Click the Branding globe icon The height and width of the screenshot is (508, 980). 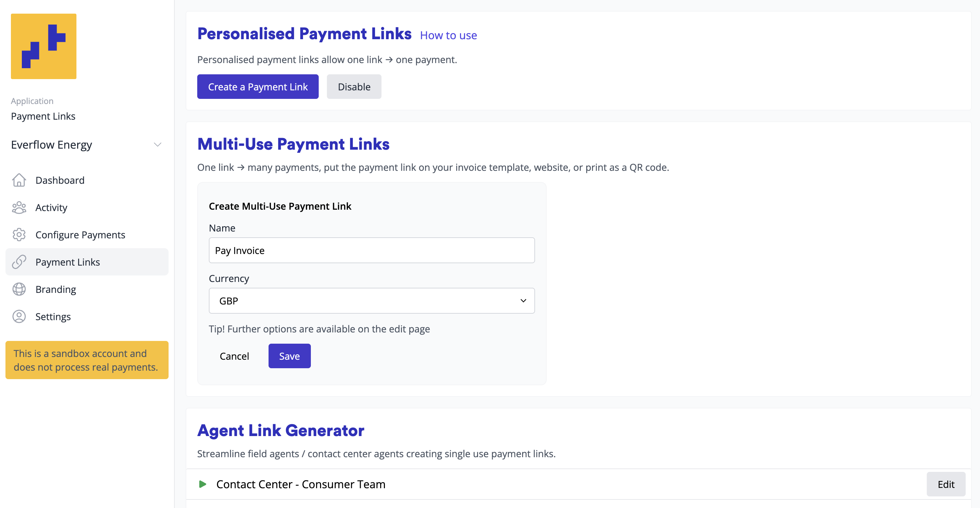pos(19,289)
